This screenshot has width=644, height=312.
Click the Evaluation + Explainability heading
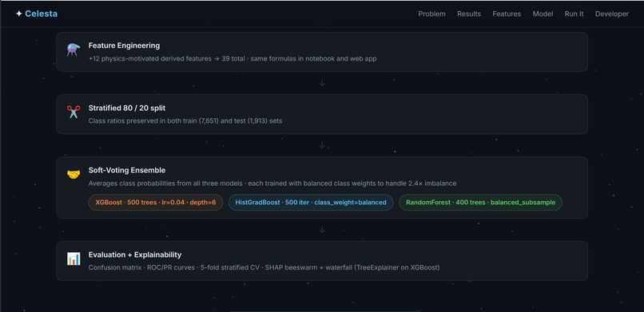click(x=135, y=255)
